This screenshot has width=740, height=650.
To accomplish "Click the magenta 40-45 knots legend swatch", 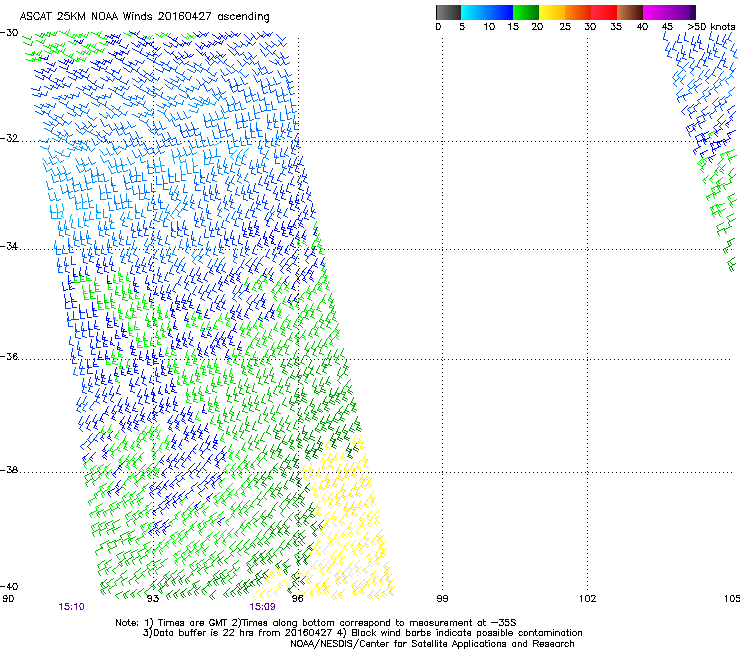I will click(656, 12).
